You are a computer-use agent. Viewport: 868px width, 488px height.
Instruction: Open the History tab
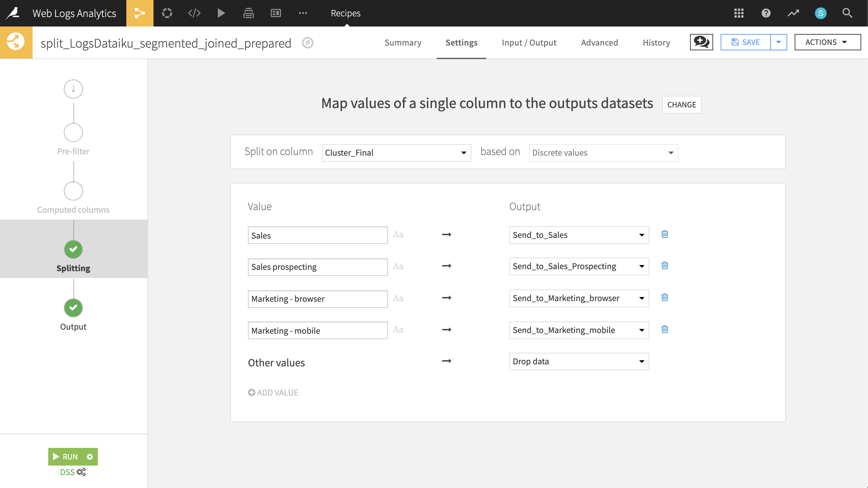656,42
